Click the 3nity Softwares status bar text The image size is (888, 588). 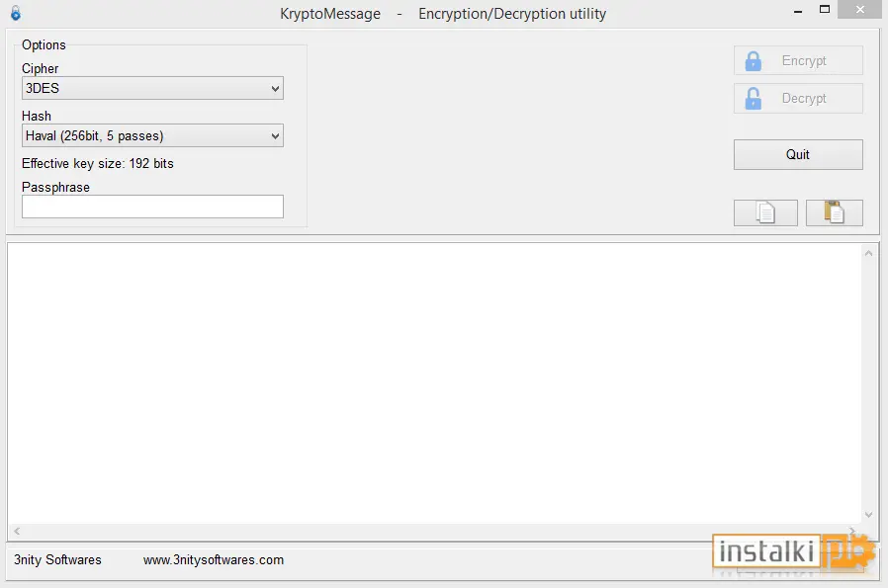57,559
